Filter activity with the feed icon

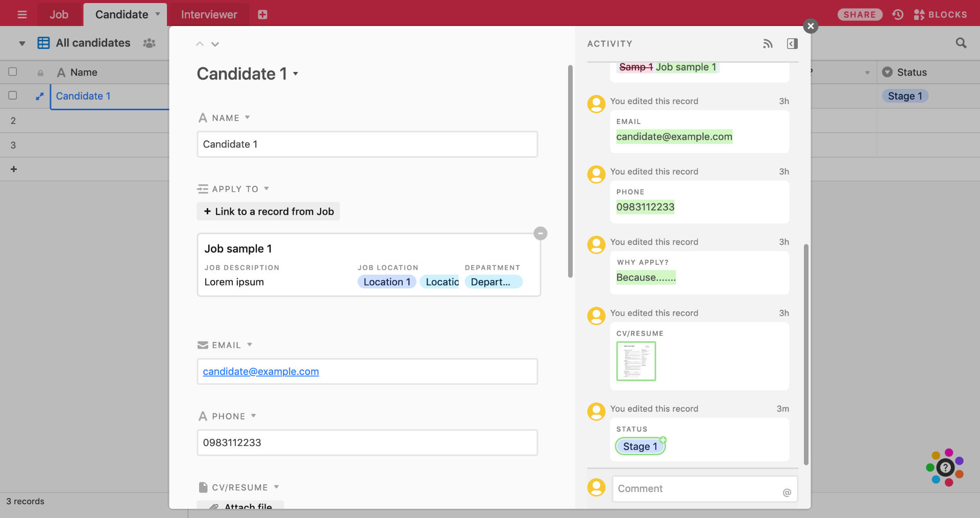click(x=768, y=44)
